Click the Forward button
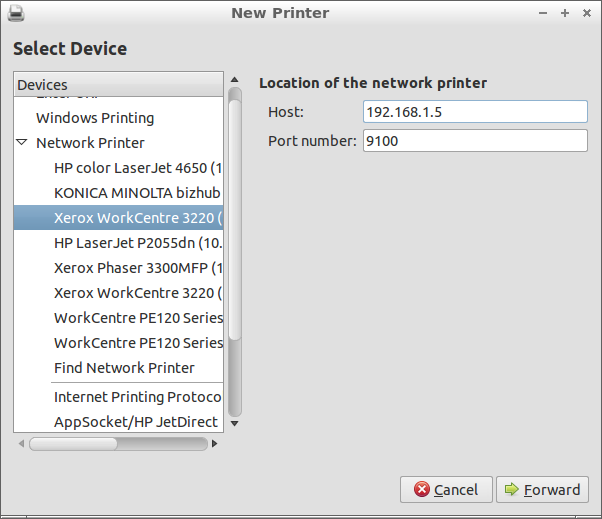Viewport: 602px width, 519px height. coord(542,490)
